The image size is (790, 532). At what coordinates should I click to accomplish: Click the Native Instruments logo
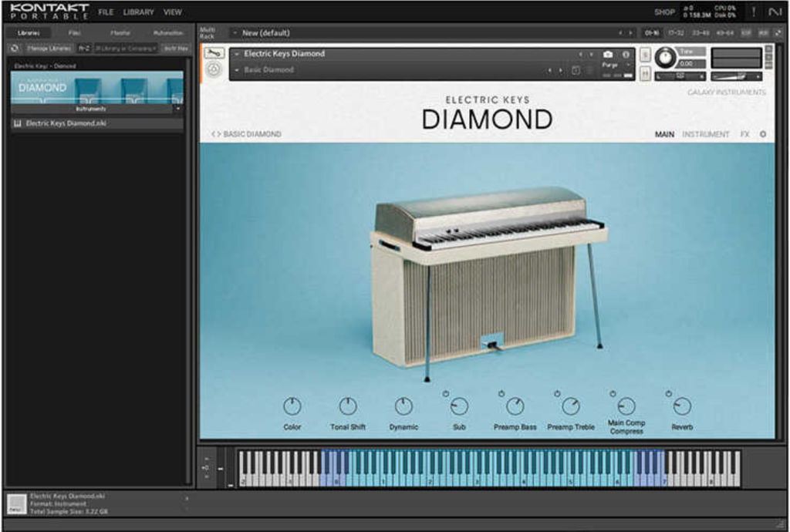(x=775, y=12)
